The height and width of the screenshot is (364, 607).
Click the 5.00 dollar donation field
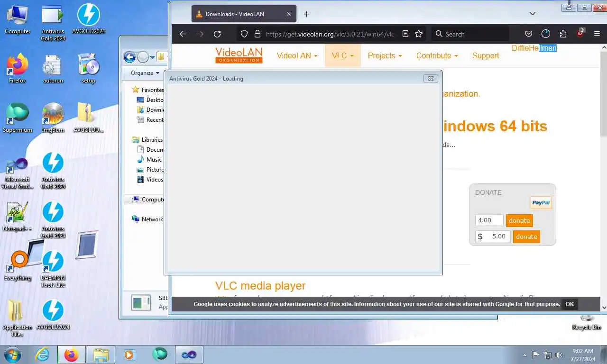click(493, 237)
